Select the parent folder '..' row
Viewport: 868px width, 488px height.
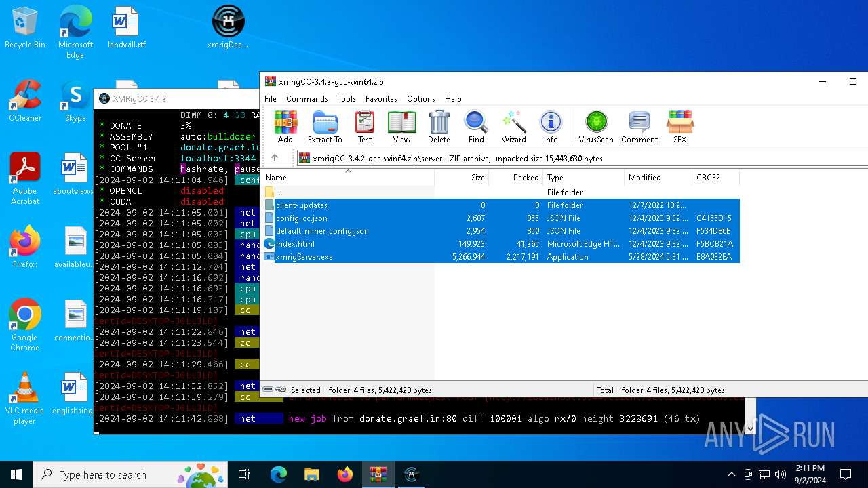(x=501, y=192)
